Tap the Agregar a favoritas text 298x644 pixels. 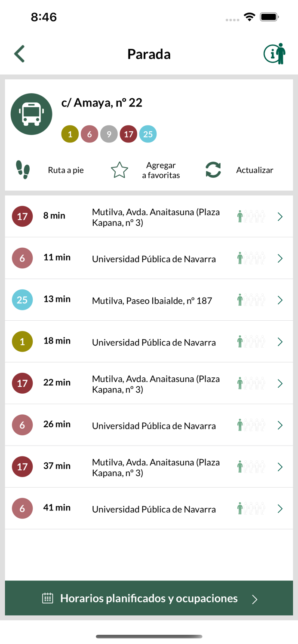161,170
